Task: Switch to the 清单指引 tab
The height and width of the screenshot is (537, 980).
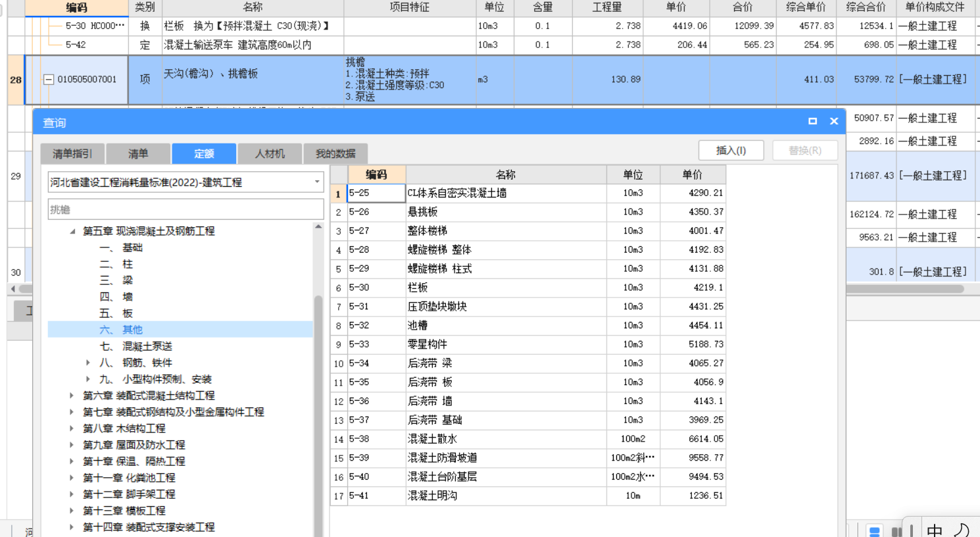Action: click(x=72, y=153)
